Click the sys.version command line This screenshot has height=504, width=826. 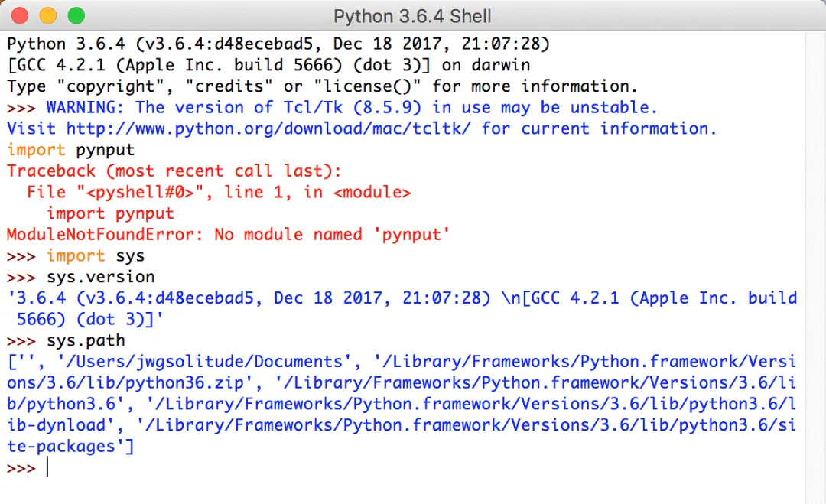[x=100, y=277]
